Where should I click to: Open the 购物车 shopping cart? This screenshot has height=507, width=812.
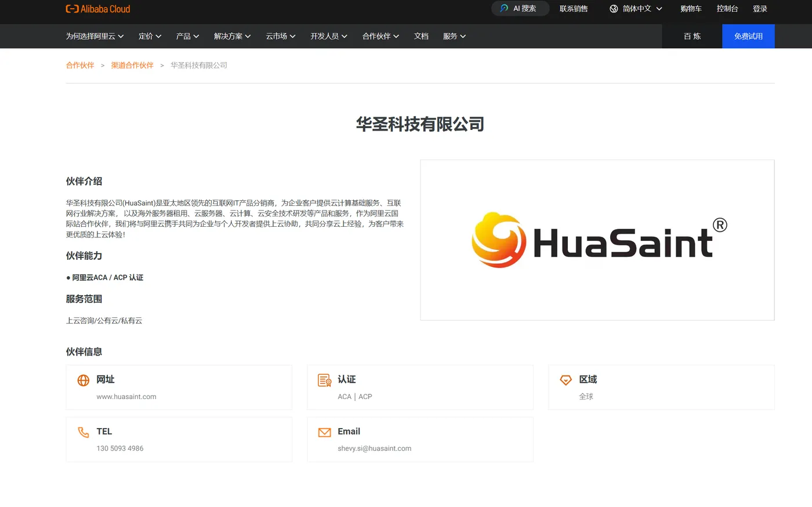tap(691, 9)
